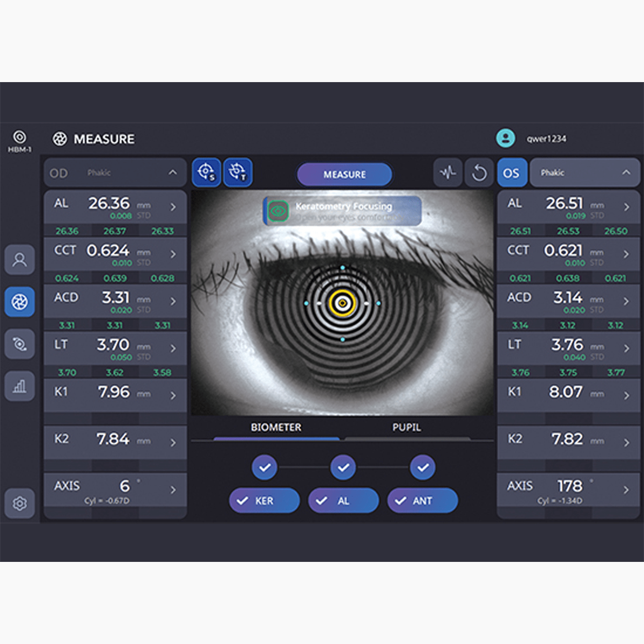Expand OD ACD 3.31 details arrow
Screen dimensions: 644x644
(x=173, y=302)
